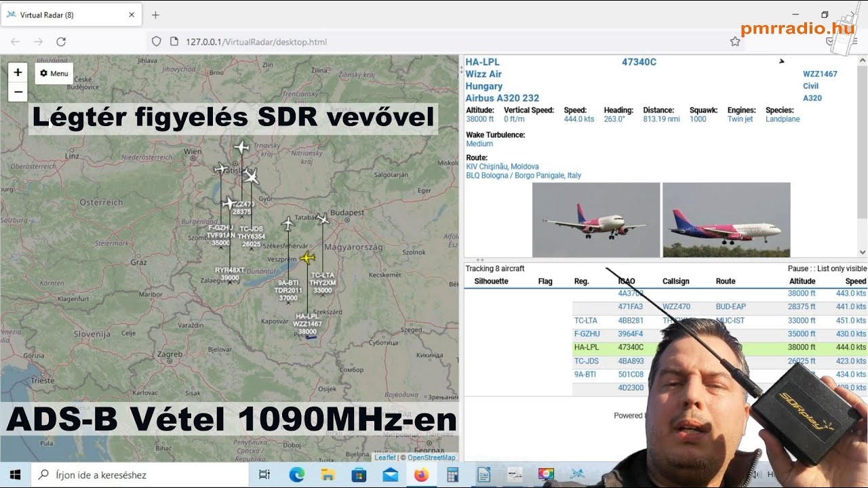The height and width of the screenshot is (488, 868).
Task: Go forward in browser
Action: point(38,41)
